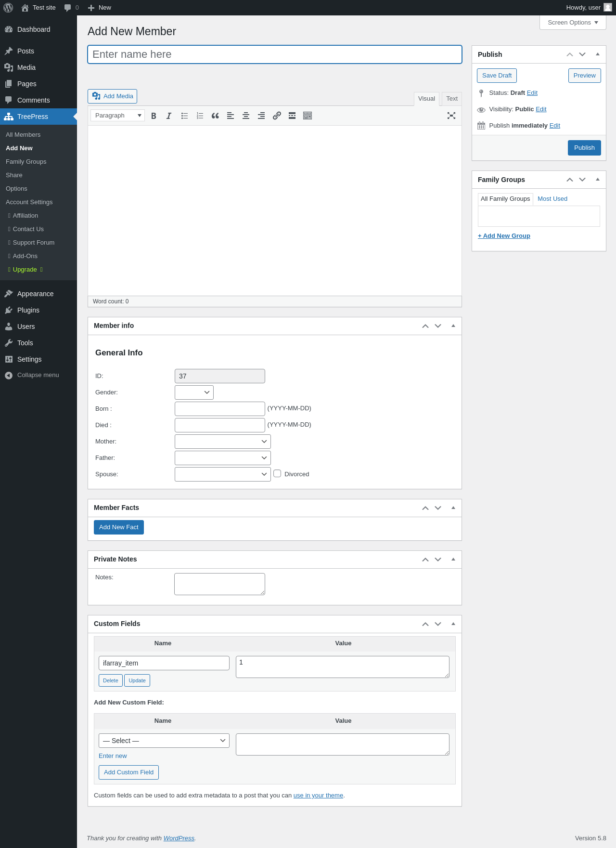Image resolution: width=616 pixels, height=848 pixels.
Task: Expand the Screen Options panel
Action: pyautogui.click(x=573, y=23)
